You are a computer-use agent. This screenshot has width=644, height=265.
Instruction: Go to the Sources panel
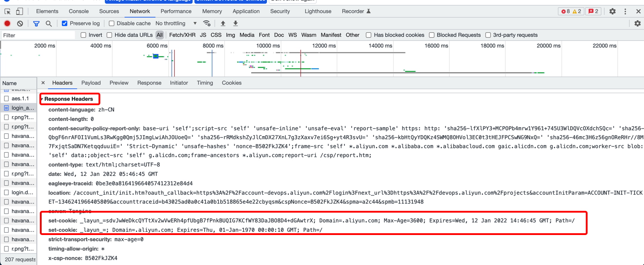[x=109, y=11]
